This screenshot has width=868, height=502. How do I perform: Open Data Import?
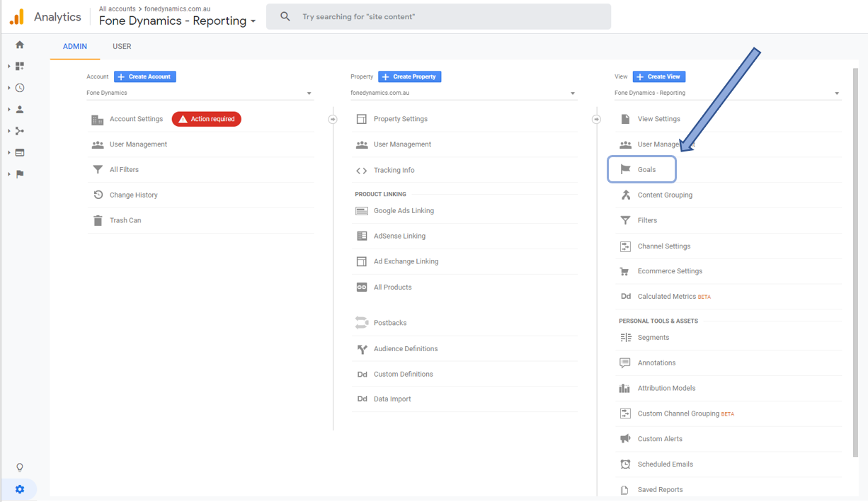point(392,399)
